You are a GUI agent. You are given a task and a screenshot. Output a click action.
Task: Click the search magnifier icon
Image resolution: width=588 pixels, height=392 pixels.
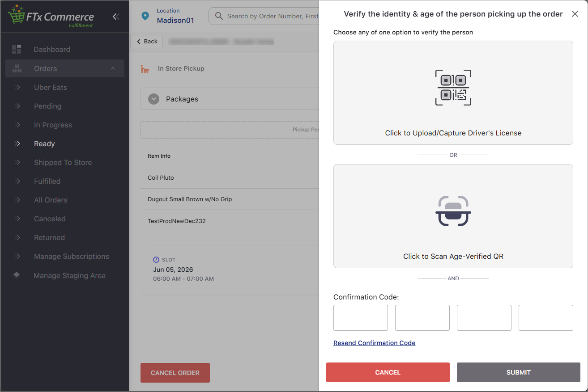pos(219,16)
